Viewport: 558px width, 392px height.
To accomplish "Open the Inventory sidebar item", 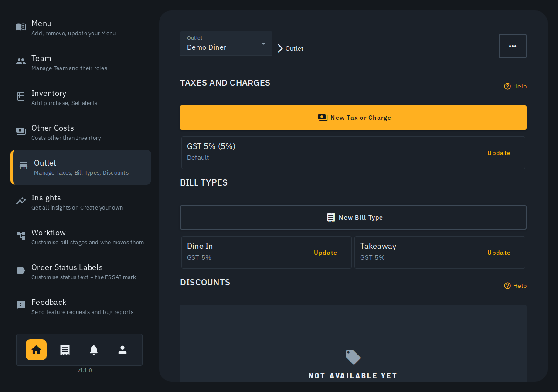I will point(81,98).
